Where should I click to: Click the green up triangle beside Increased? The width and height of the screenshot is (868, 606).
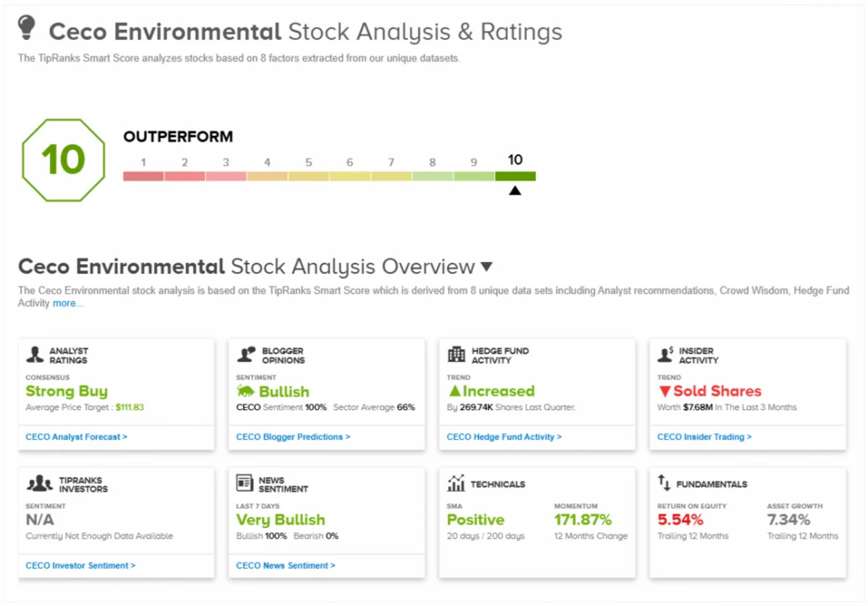pos(454,391)
